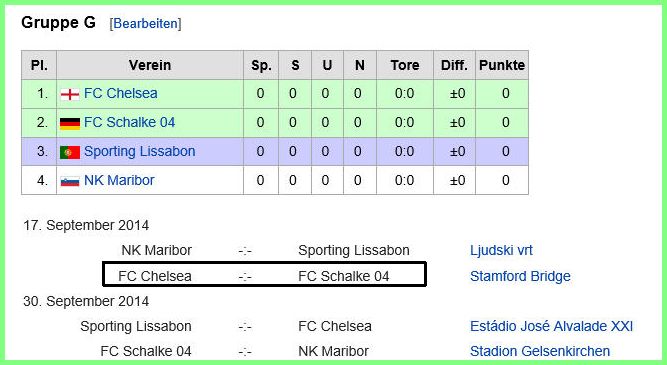Click the Diff. column header

click(454, 65)
